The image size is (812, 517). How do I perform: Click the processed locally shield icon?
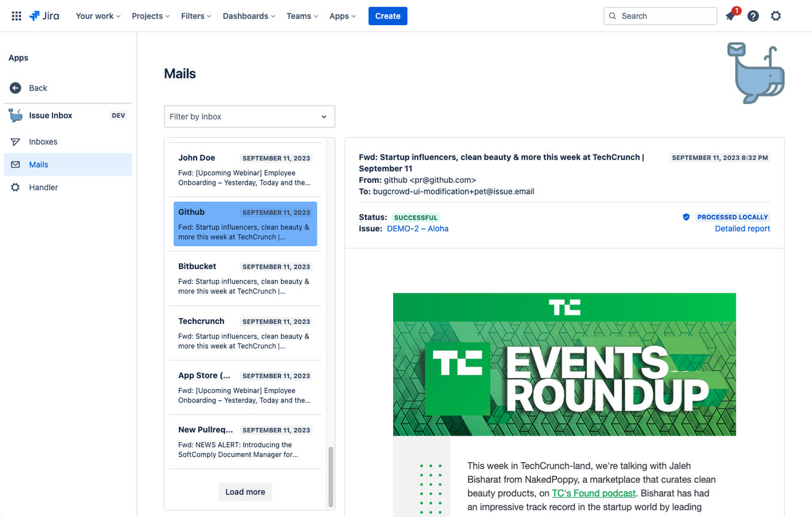click(687, 217)
